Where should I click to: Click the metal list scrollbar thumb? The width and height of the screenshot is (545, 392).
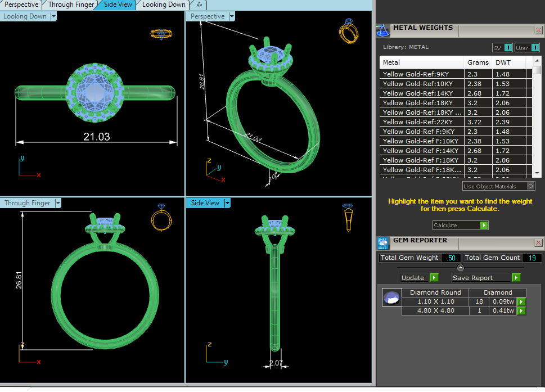tap(537, 70)
